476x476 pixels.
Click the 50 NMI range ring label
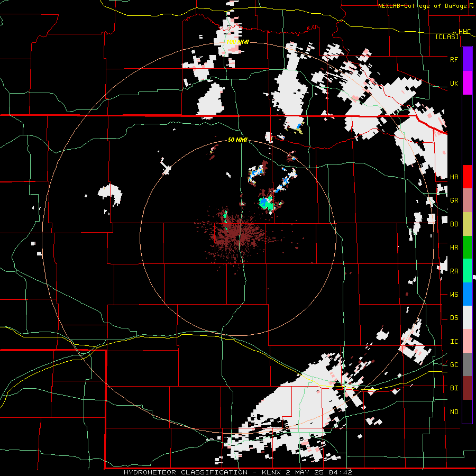coord(237,140)
